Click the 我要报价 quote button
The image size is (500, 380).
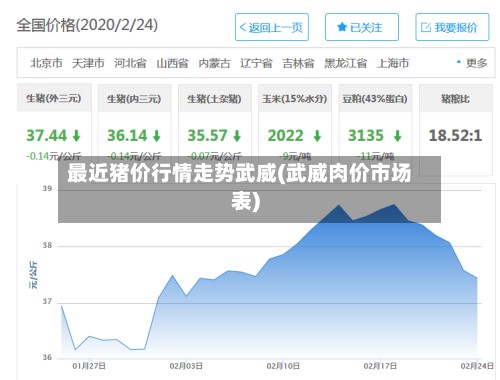coord(452,27)
